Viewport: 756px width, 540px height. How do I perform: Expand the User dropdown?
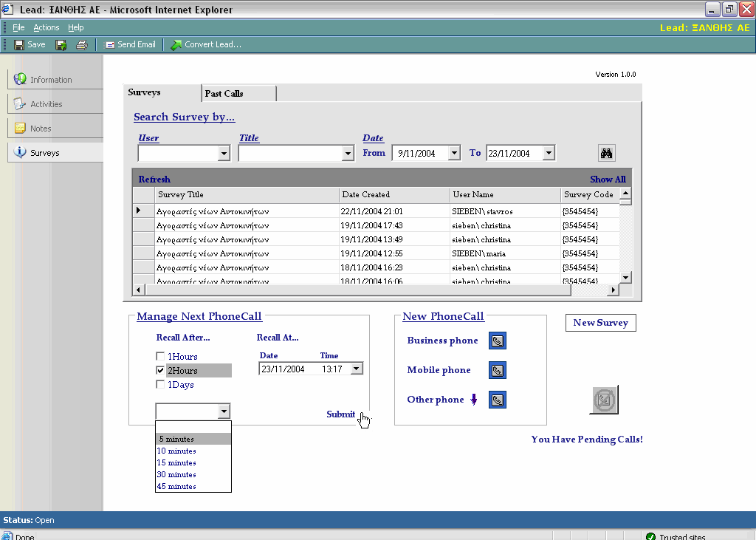(x=224, y=154)
